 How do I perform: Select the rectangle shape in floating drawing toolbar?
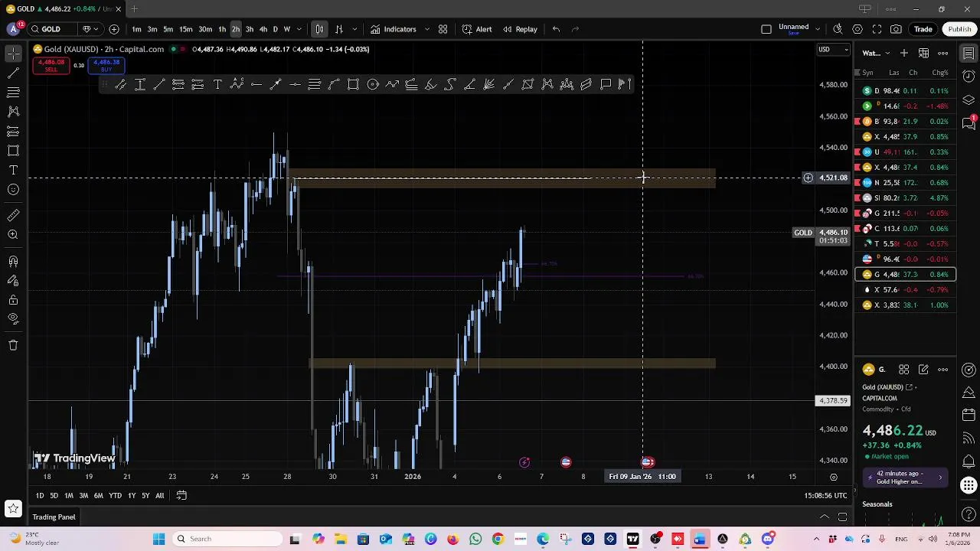353,84
